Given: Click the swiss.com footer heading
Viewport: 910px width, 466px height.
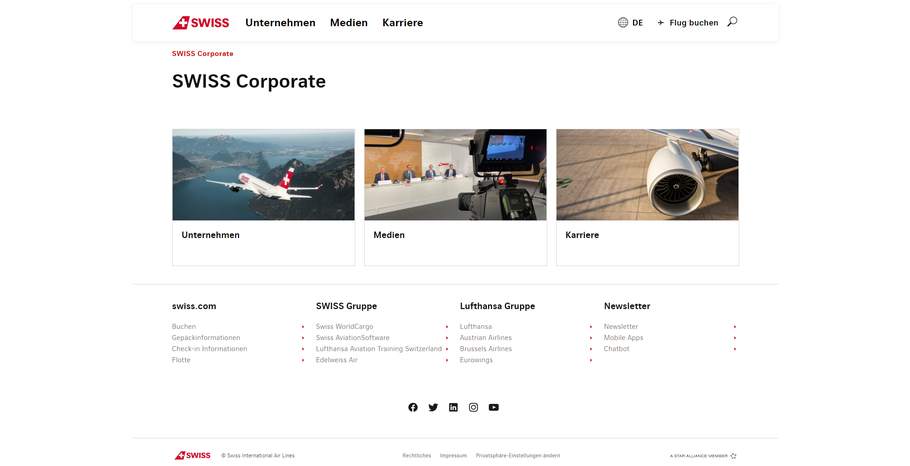Looking at the screenshot, I should pos(194,306).
